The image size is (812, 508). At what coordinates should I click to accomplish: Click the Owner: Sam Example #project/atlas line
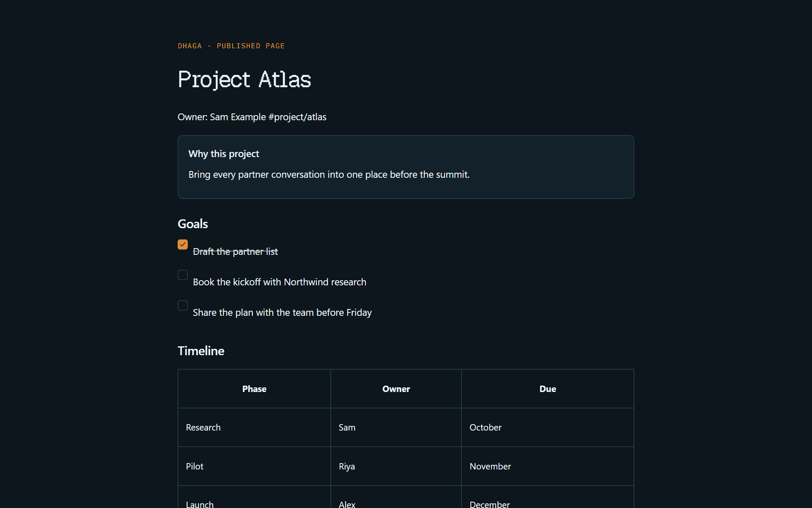[x=252, y=117]
